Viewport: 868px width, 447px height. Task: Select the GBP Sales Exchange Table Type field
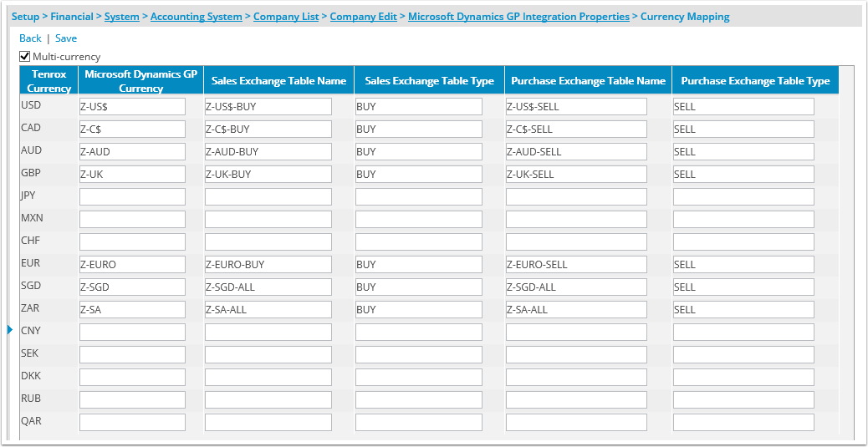(418, 175)
